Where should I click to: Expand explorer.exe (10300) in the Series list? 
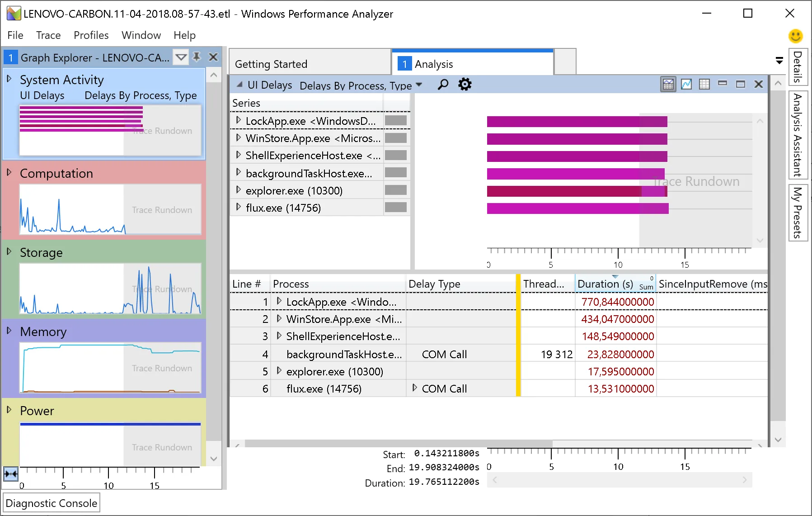click(x=239, y=190)
